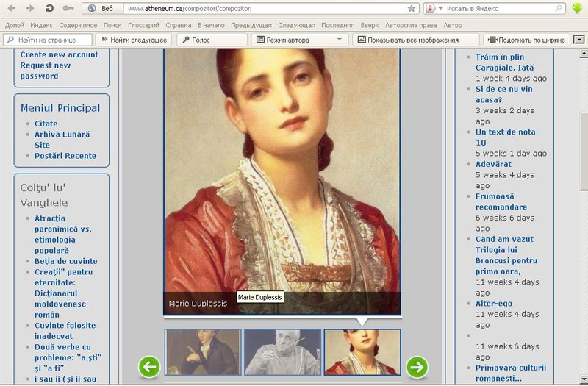
Task: Open the Yandex search engine dropdown
Action: (440, 9)
